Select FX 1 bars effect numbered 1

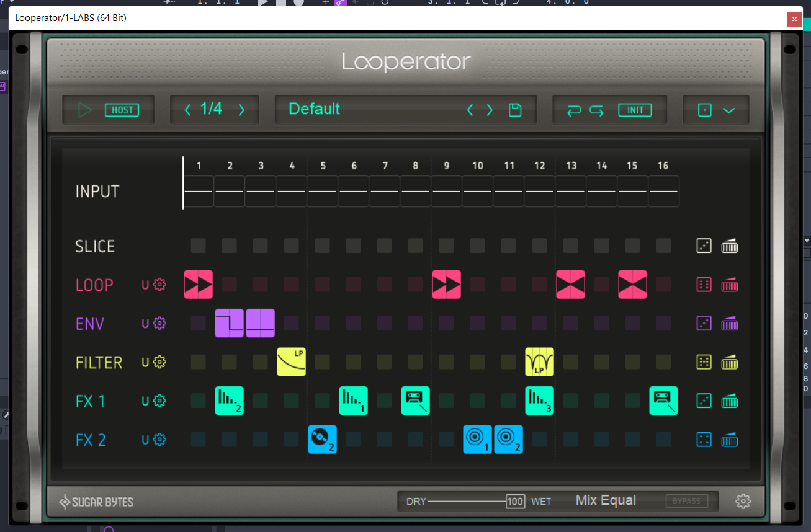coord(354,401)
